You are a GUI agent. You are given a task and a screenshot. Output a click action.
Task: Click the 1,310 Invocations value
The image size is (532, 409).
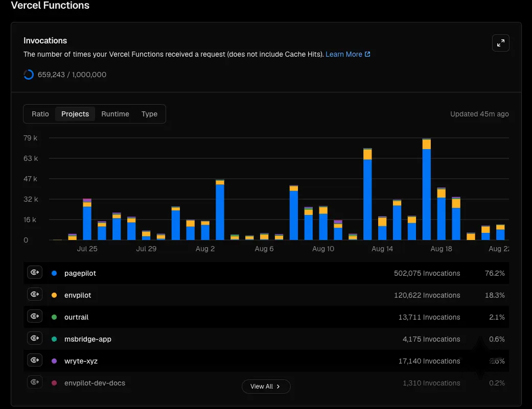pyautogui.click(x=431, y=383)
